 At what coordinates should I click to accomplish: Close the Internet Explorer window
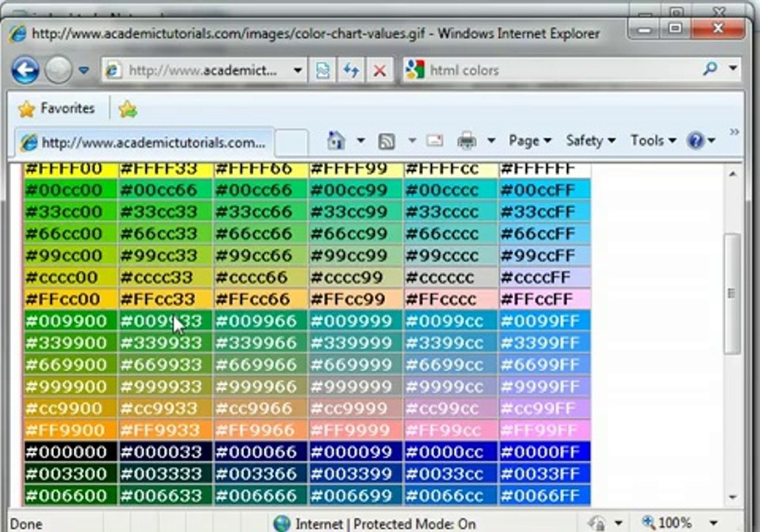718,29
